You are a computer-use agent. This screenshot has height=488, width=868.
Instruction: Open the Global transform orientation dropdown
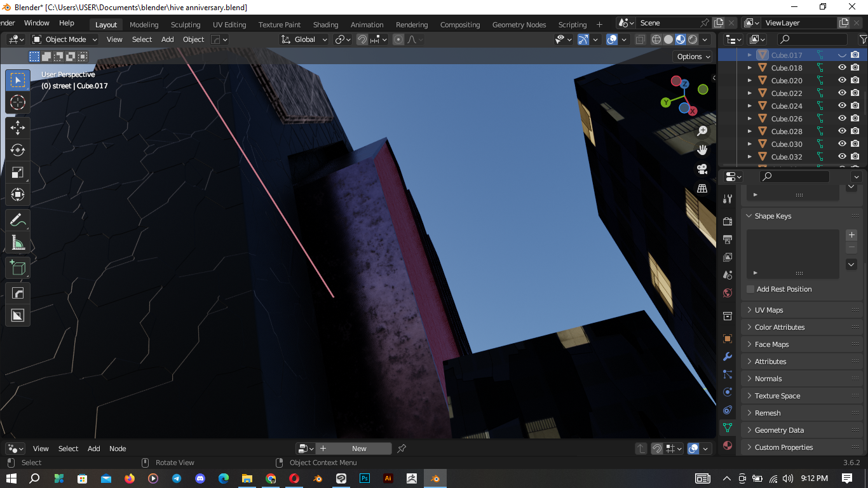pos(304,39)
